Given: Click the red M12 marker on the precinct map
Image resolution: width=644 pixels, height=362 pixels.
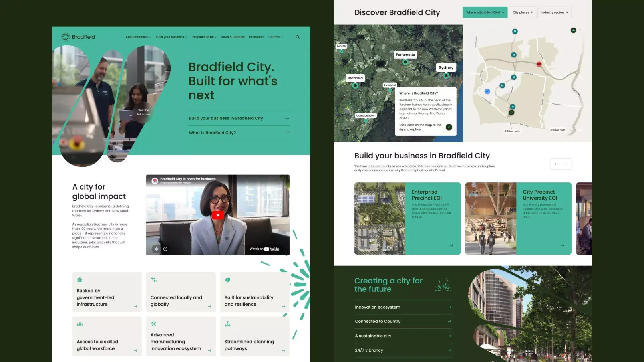Looking at the screenshot, I should [539, 64].
